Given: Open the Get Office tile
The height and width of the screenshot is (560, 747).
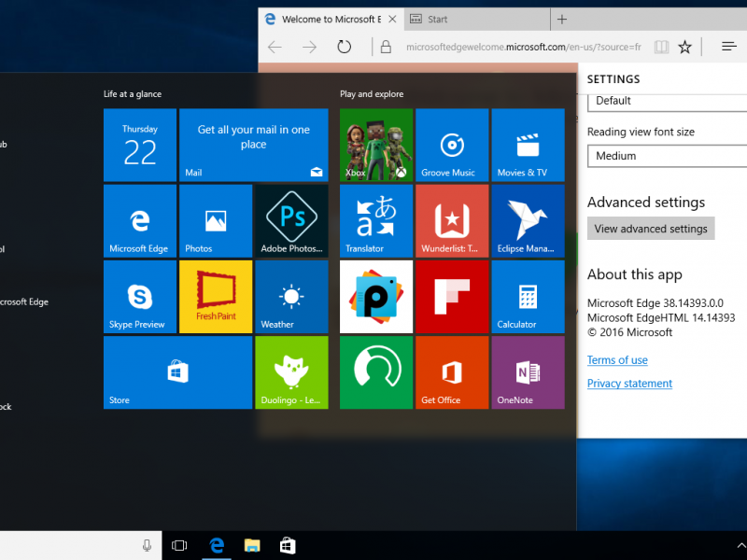Looking at the screenshot, I should pos(452,372).
